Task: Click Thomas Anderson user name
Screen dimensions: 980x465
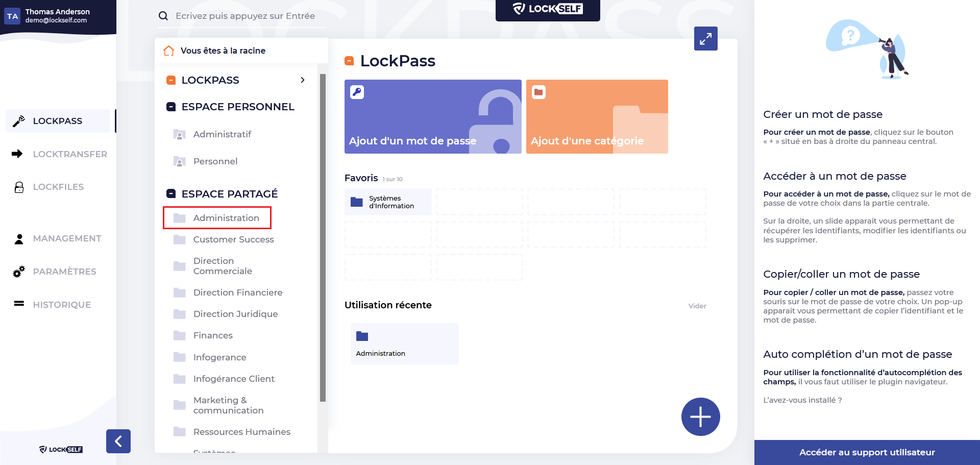Action: [x=58, y=12]
